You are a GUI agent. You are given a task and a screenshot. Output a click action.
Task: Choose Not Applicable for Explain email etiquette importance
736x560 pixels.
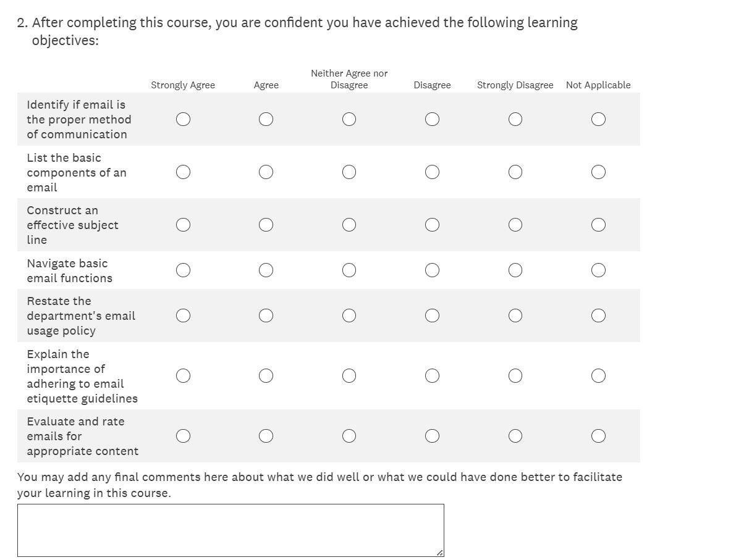pos(598,376)
